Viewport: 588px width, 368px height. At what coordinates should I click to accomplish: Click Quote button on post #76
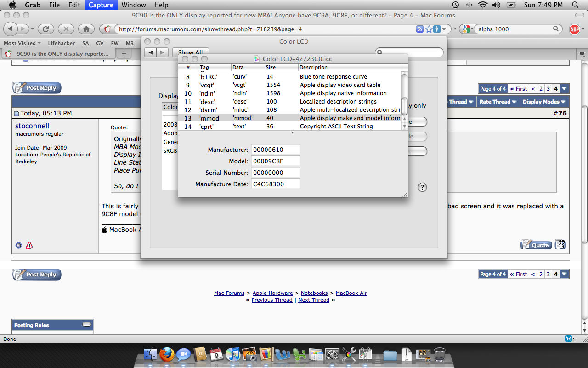tap(536, 245)
